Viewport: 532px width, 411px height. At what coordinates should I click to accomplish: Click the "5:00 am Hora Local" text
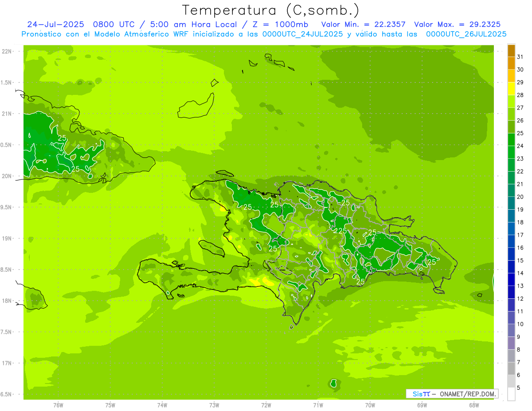point(193,24)
